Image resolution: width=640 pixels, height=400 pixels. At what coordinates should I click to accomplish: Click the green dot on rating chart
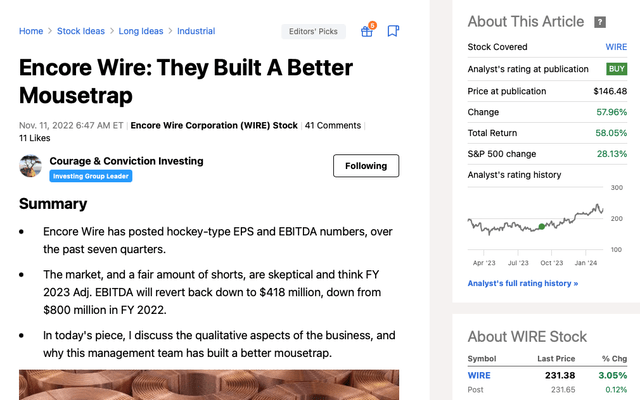(542, 226)
